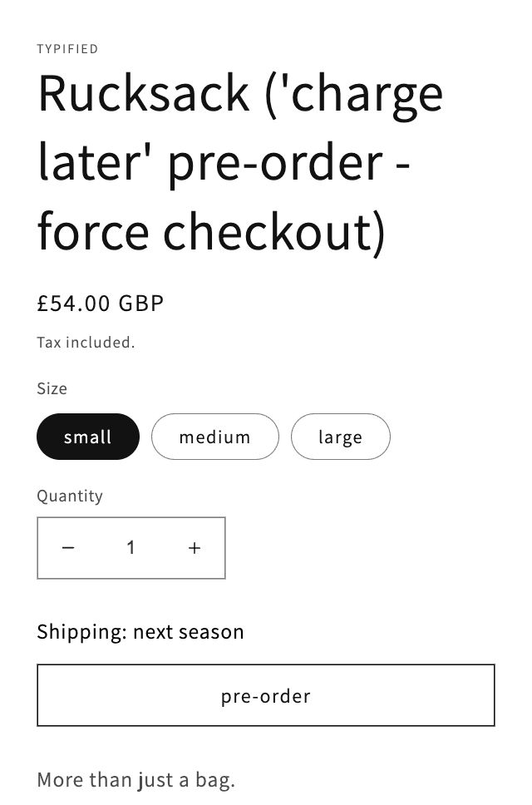
Task: Select the small size option
Action: click(87, 437)
